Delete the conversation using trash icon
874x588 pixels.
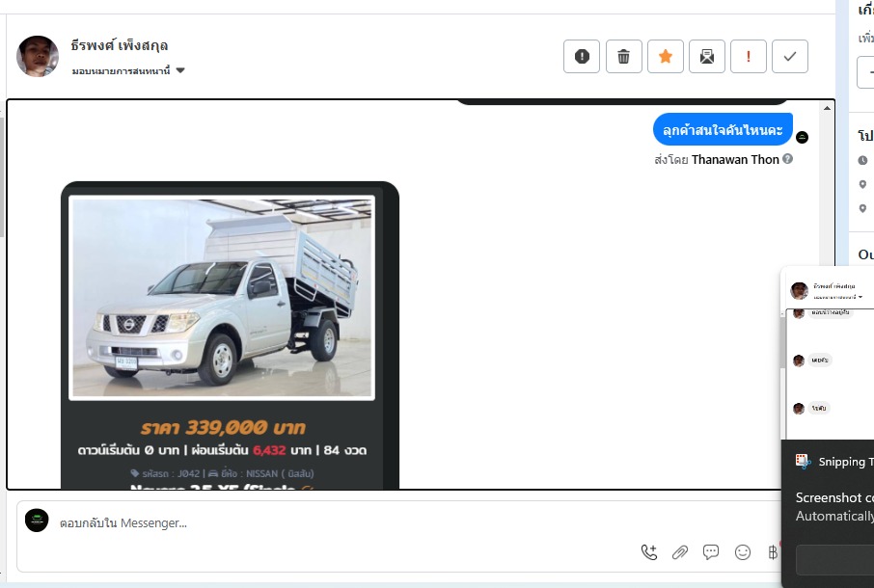coord(623,56)
